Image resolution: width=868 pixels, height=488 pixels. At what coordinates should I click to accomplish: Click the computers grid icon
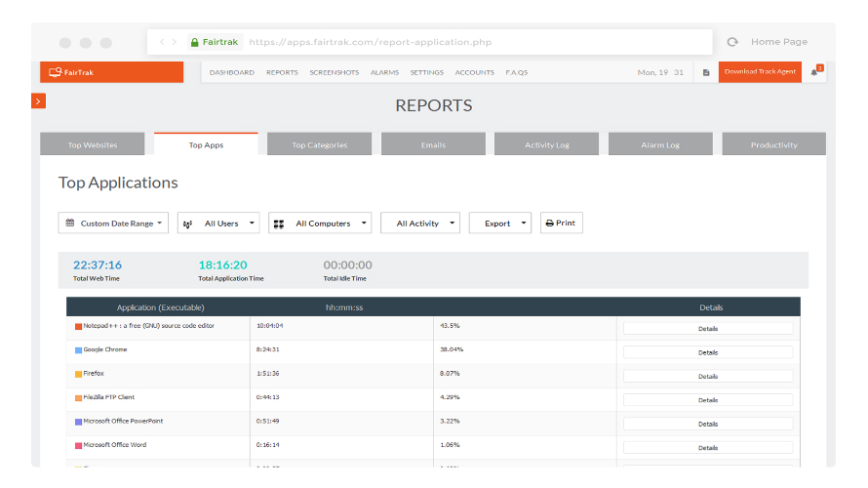coord(279,224)
